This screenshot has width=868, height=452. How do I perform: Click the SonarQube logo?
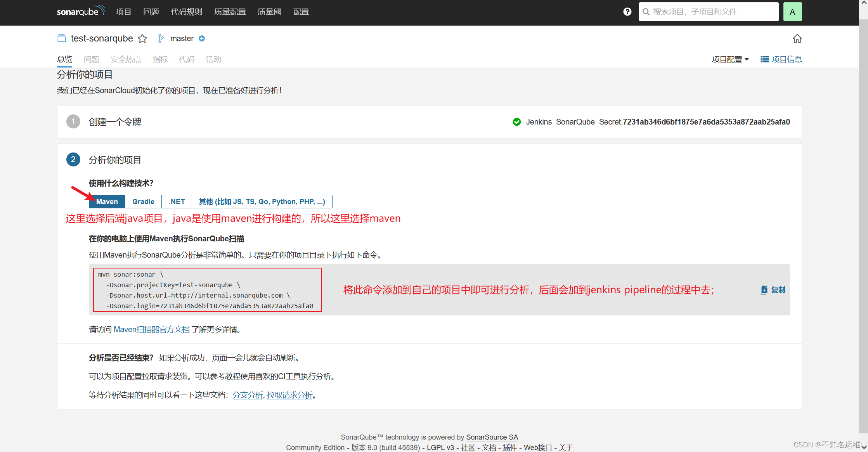click(x=81, y=11)
